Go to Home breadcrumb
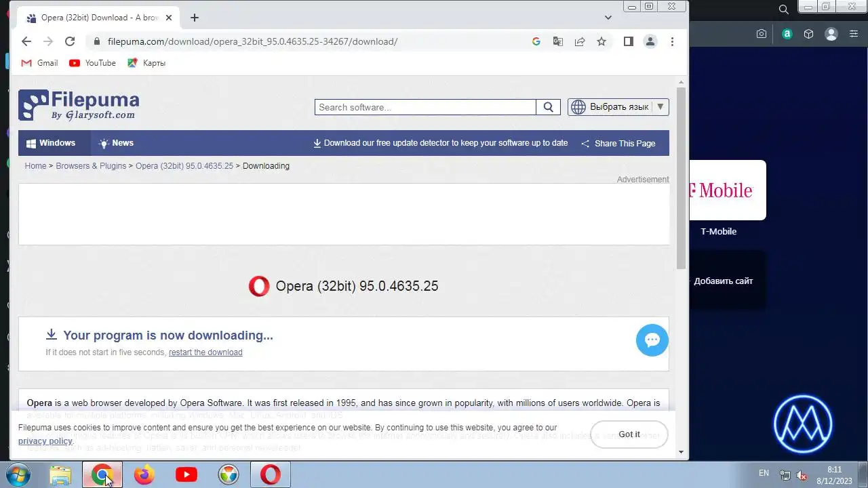Screen dimensions: 868x488 35,166
